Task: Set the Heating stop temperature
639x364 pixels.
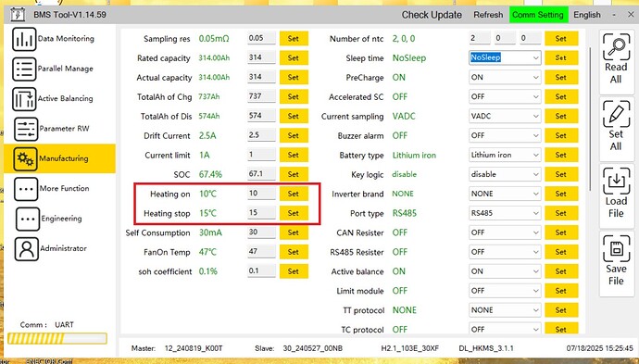Action: pos(294,213)
